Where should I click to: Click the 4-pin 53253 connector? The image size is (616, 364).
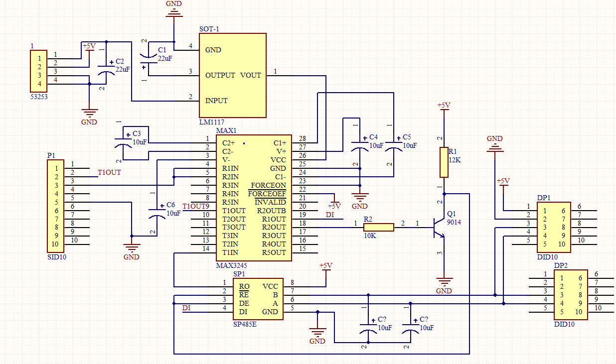point(39,71)
